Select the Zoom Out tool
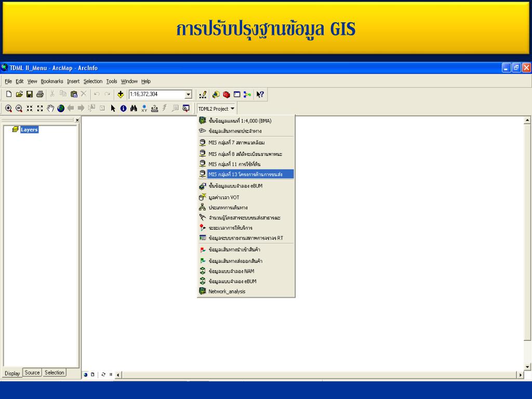 click(x=19, y=108)
